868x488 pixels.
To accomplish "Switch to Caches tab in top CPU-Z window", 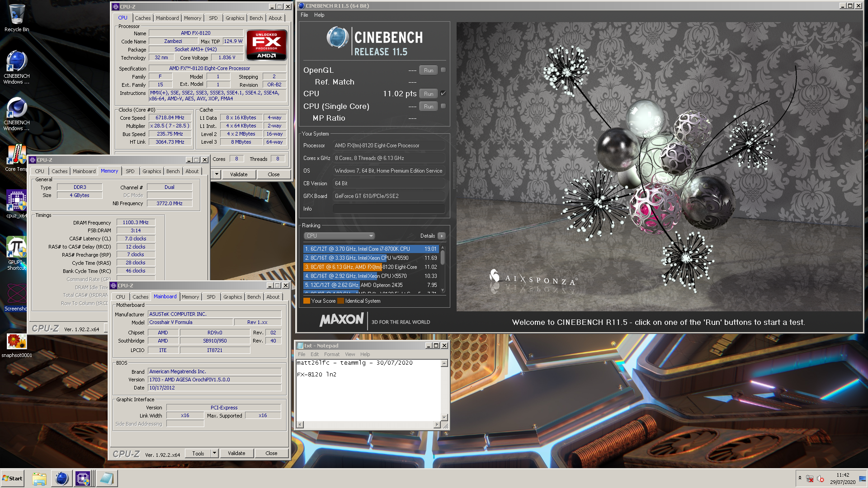I will click(142, 18).
